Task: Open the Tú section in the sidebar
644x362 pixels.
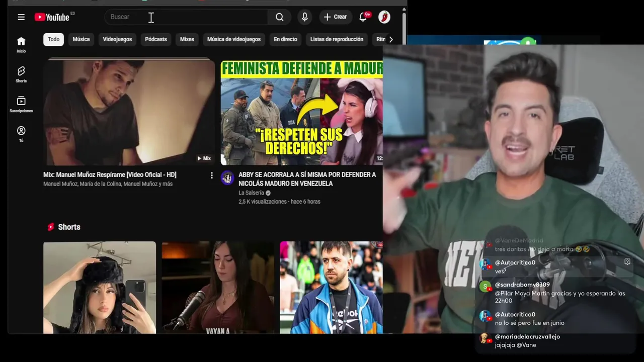Action: click(21, 134)
